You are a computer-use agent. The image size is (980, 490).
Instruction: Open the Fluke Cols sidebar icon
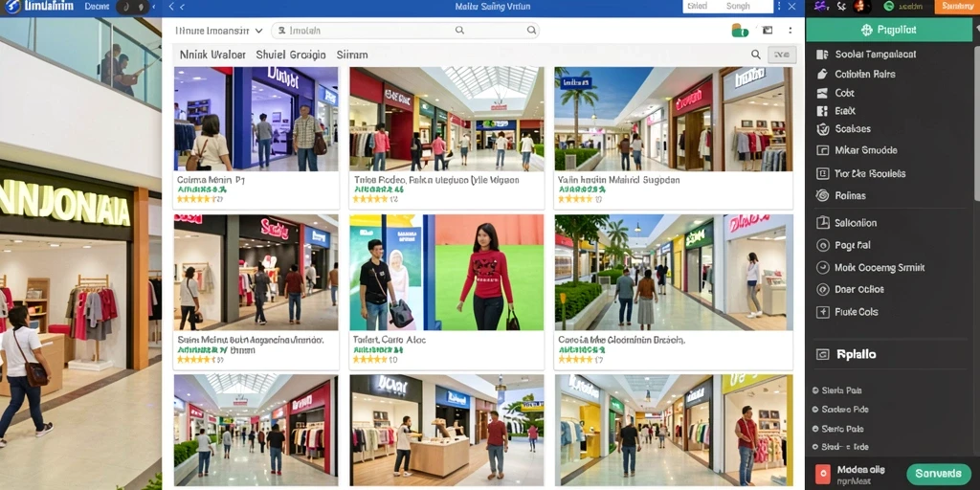click(x=822, y=312)
